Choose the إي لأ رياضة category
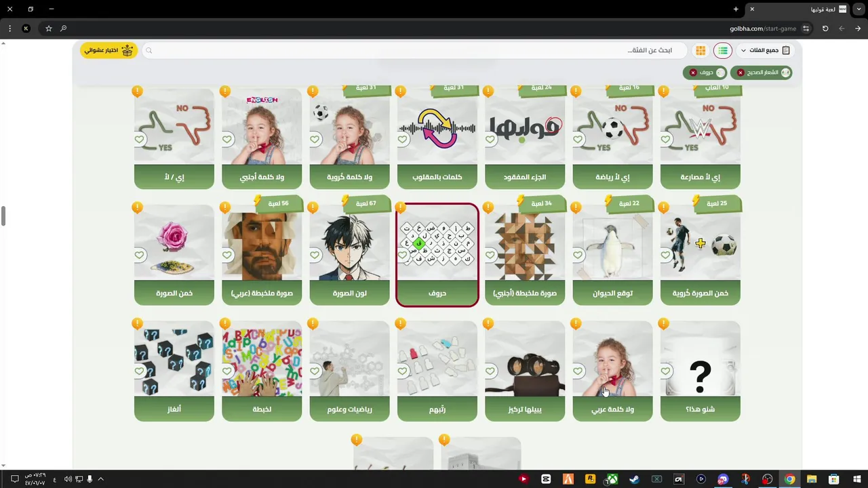Image resolution: width=868 pixels, height=488 pixels. tap(612, 138)
